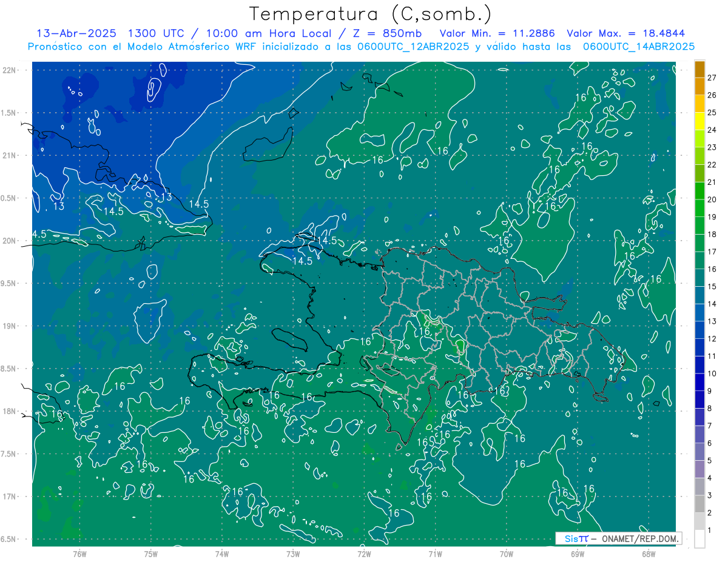Click the number 10 on the color scale
Image resolution: width=728 pixels, height=562 pixels.
click(x=713, y=373)
